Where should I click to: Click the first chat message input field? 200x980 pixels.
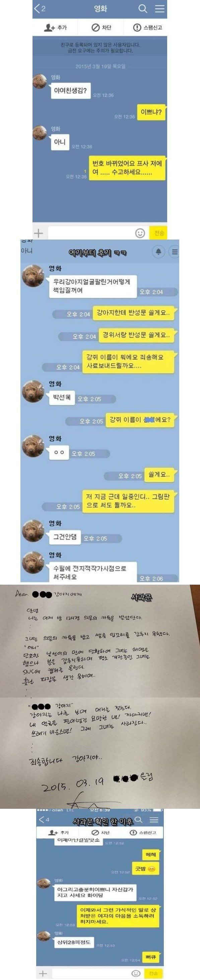(91, 233)
